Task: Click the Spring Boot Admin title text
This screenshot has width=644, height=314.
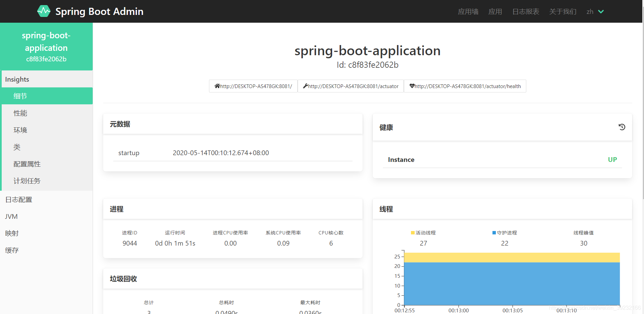Action: (99, 12)
